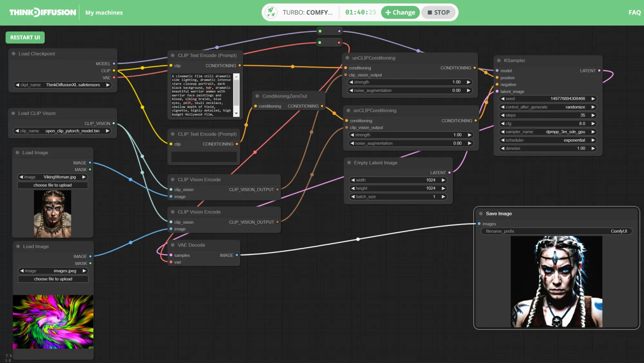Open the FAQ page
The image size is (644, 363).
pyautogui.click(x=634, y=13)
